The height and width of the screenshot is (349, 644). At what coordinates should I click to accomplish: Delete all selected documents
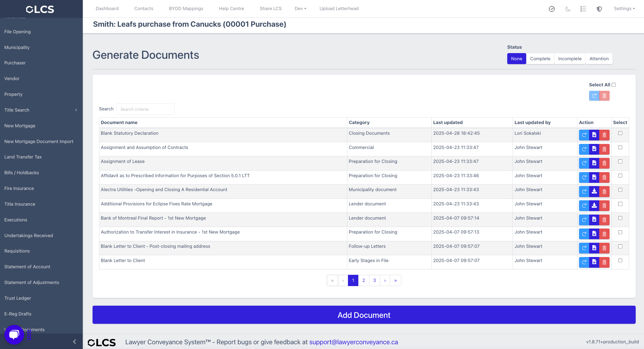point(604,96)
